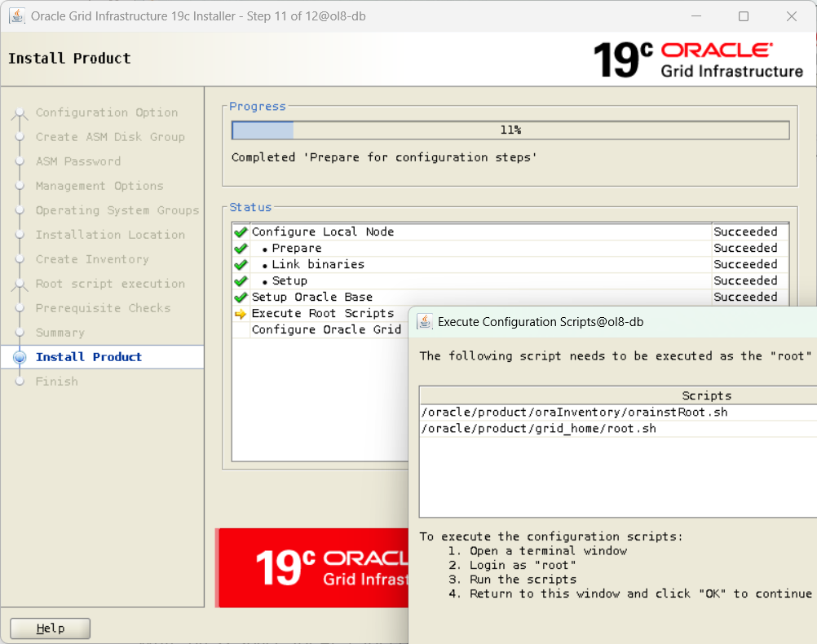The height and width of the screenshot is (644, 817).
Task: Select Operating System Groups step
Action: [x=117, y=210]
